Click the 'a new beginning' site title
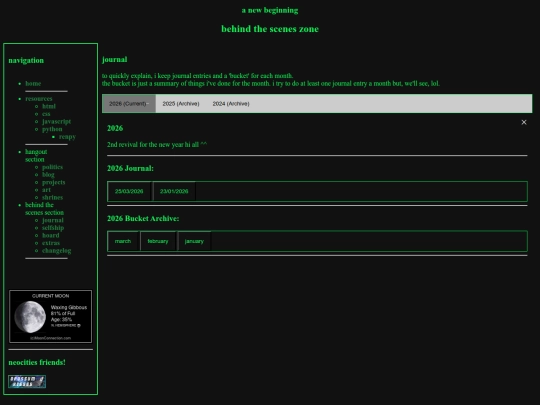The image size is (540, 405). (x=270, y=10)
